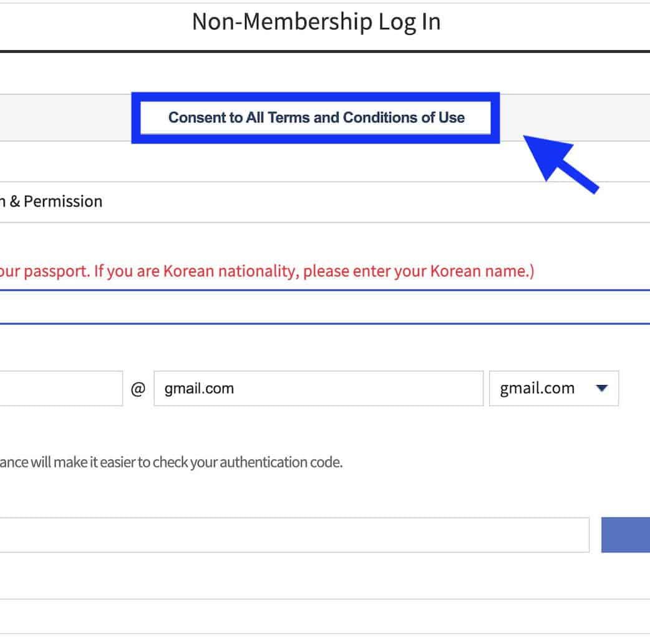Click the thick black line under the heading

tap(324, 51)
